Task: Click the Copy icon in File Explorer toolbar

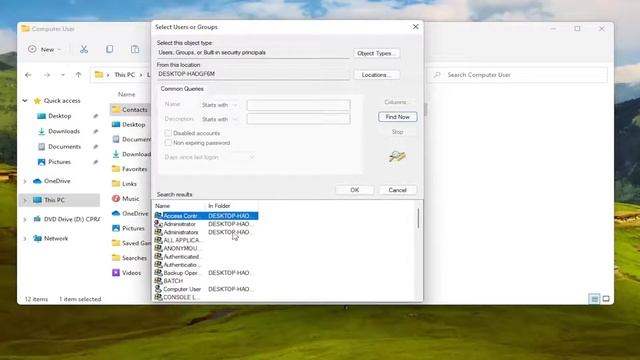Action: tap(109, 49)
